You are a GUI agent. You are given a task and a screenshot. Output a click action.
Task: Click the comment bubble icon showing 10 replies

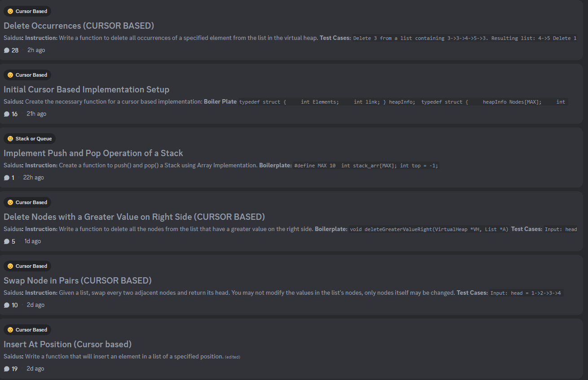coord(7,305)
